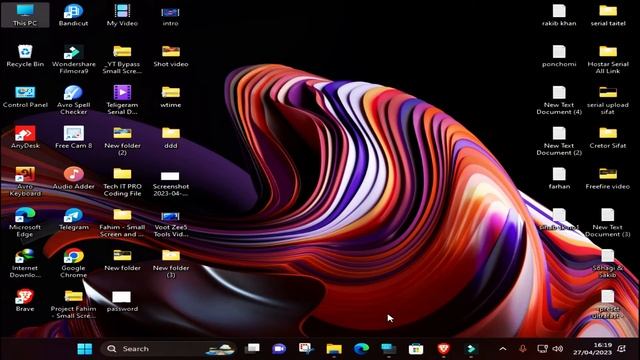
Task: Switch to Microsoft Edge in the taskbar
Action: (361, 349)
